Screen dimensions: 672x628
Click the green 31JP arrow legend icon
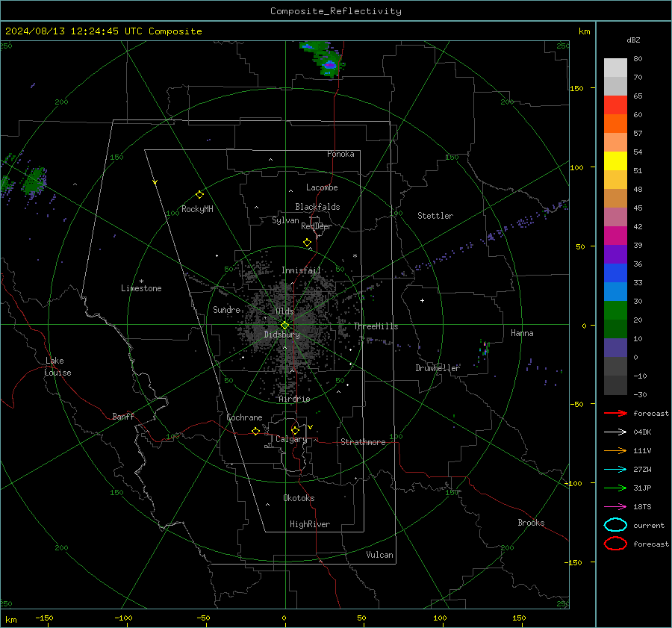(615, 488)
